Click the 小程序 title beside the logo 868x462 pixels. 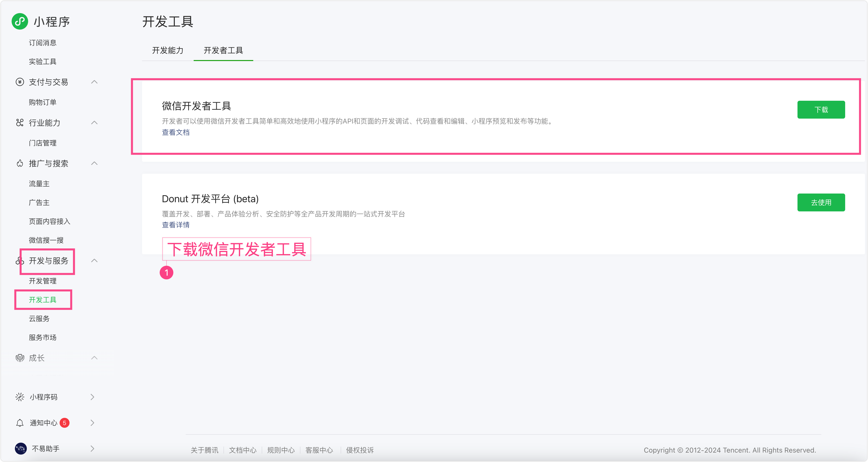[x=52, y=22]
